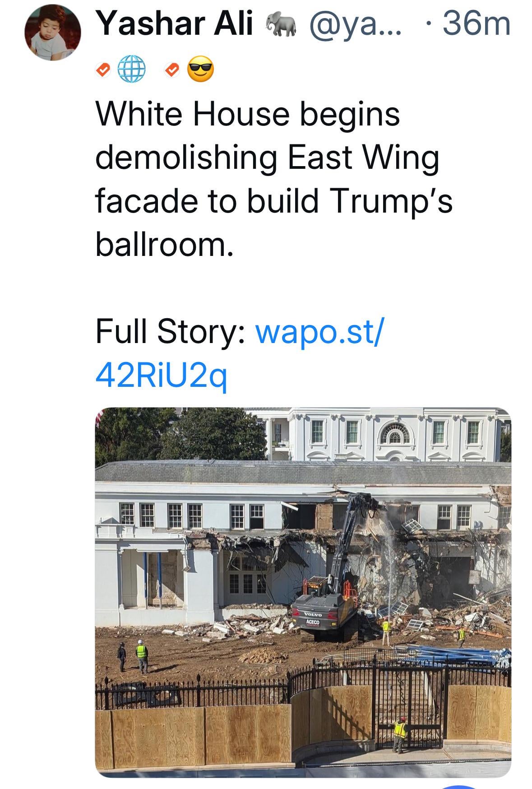Tap the sunglasses smiley emoji label
Image resolution: width=532 pixels, height=789 pixels.
pos(200,70)
